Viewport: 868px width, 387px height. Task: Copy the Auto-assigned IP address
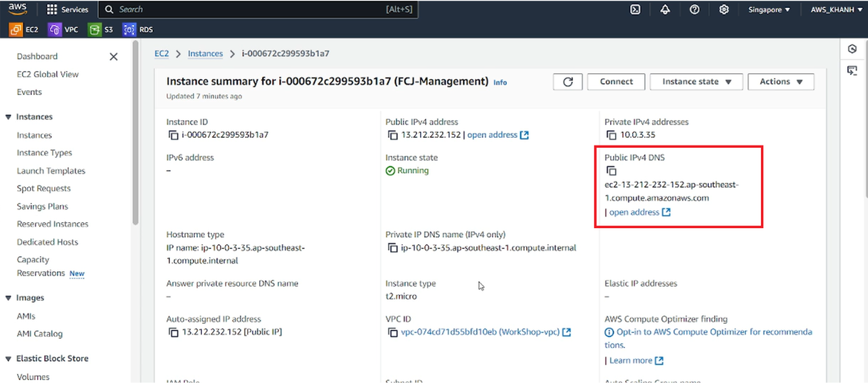[x=173, y=332]
